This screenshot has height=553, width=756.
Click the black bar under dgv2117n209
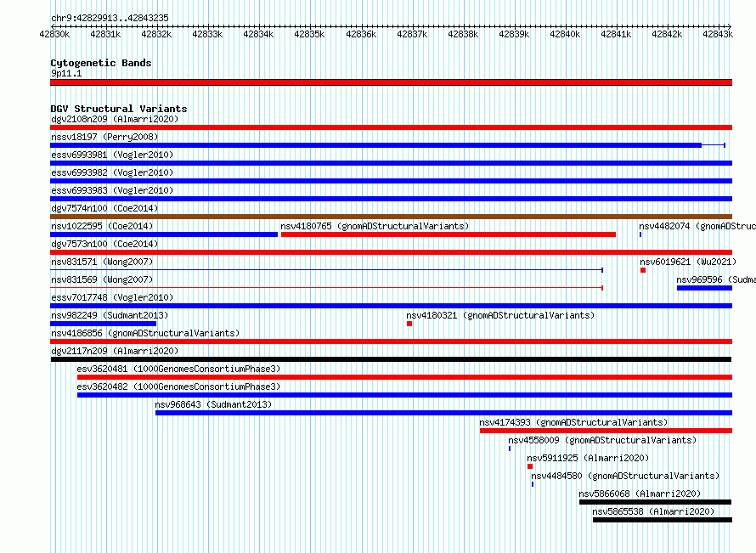coord(391,359)
